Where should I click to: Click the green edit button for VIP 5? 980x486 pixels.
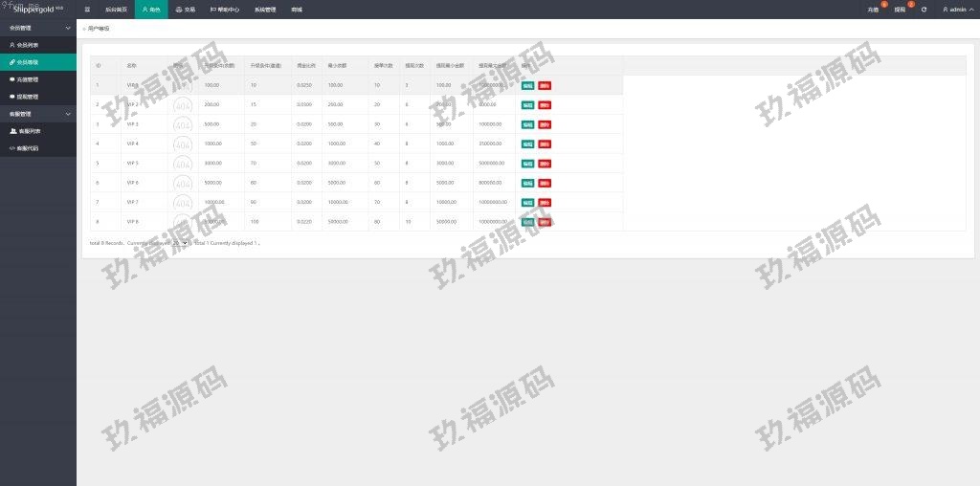click(527, 164)
